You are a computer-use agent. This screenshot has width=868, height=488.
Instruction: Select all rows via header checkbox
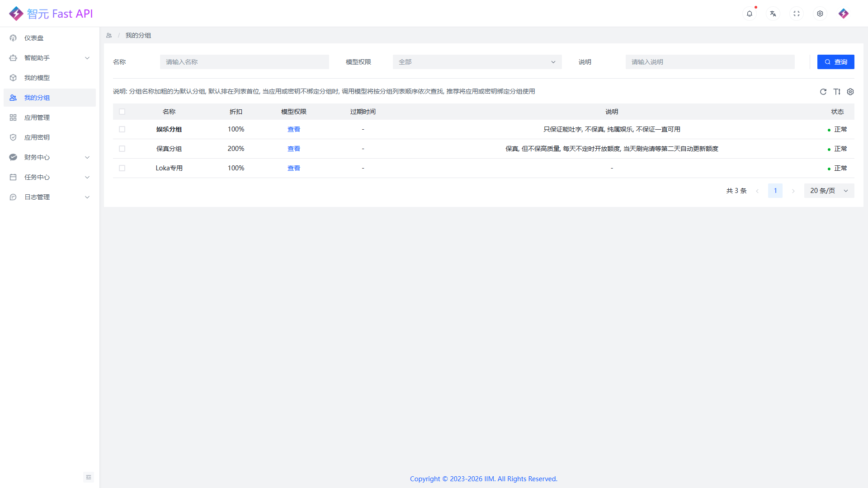[x=122, y=111]
